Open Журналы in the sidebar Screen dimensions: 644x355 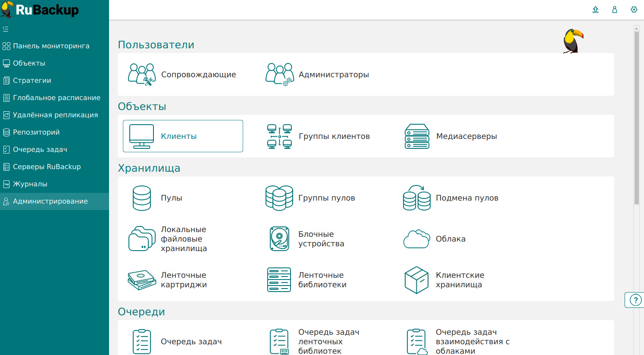point(30,184)
